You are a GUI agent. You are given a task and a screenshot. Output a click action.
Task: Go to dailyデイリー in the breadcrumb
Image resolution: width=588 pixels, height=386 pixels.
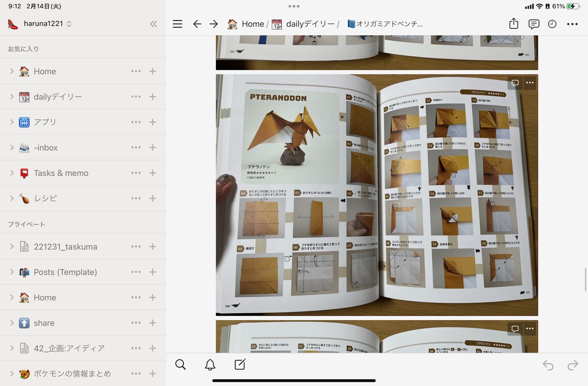point(303,24)
